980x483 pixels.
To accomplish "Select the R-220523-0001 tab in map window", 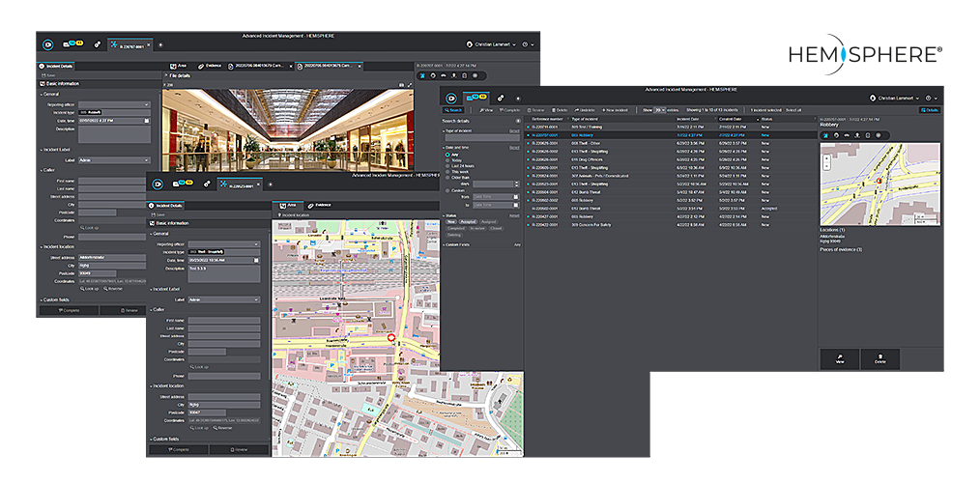I will coord(240,185).
